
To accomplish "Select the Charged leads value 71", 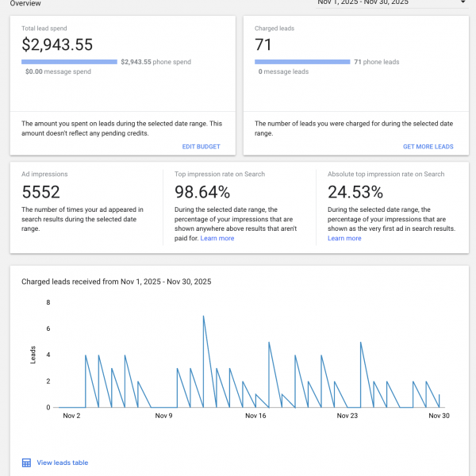I will pyautogui.click(x=263, y=45).
